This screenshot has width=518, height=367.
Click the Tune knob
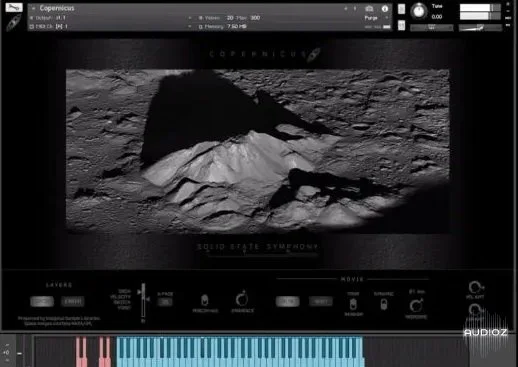tap(419, 11)
